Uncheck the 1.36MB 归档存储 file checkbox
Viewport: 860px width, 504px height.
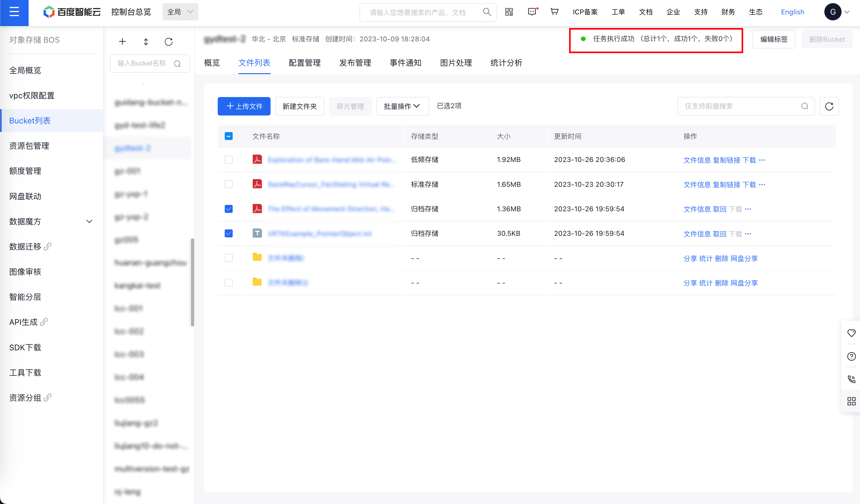pos(229,208)
